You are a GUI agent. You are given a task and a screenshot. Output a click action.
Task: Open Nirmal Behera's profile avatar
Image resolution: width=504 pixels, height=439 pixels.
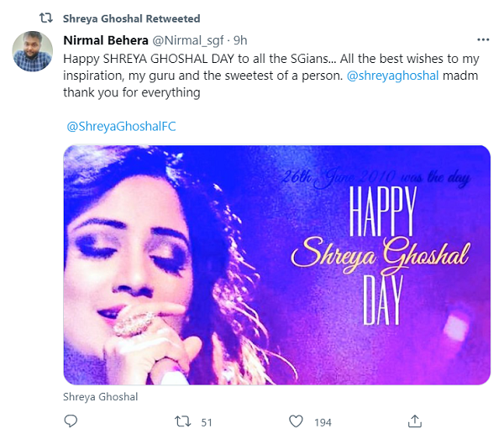(x=34, y=52)
